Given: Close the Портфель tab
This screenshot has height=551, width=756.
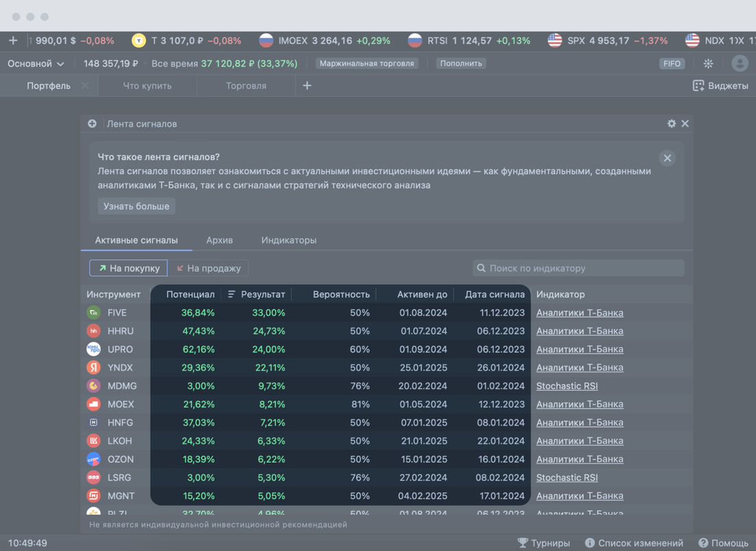Looking at the screenshot, I should click(x=85, y=86).
